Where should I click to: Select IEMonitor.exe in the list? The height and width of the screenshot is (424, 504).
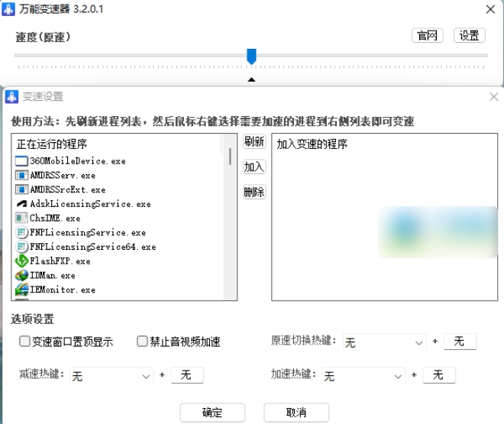tap(63, 290)
